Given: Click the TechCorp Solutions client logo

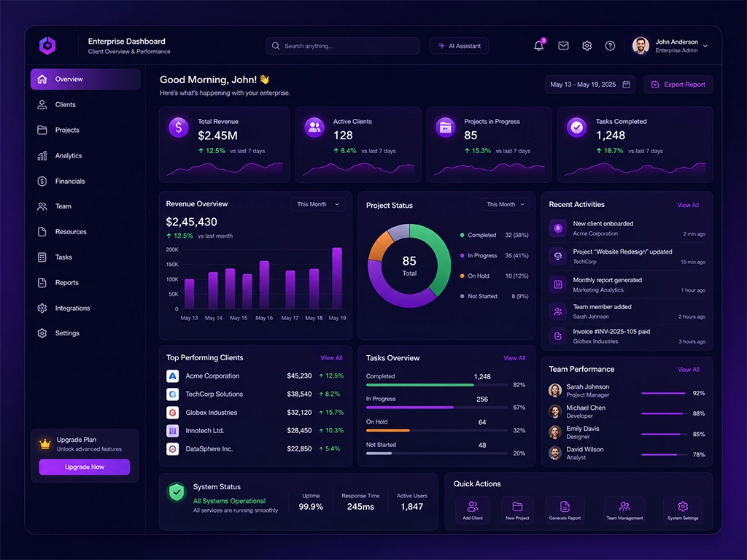Looking at the screenshot, I should [x=172, y=394].
